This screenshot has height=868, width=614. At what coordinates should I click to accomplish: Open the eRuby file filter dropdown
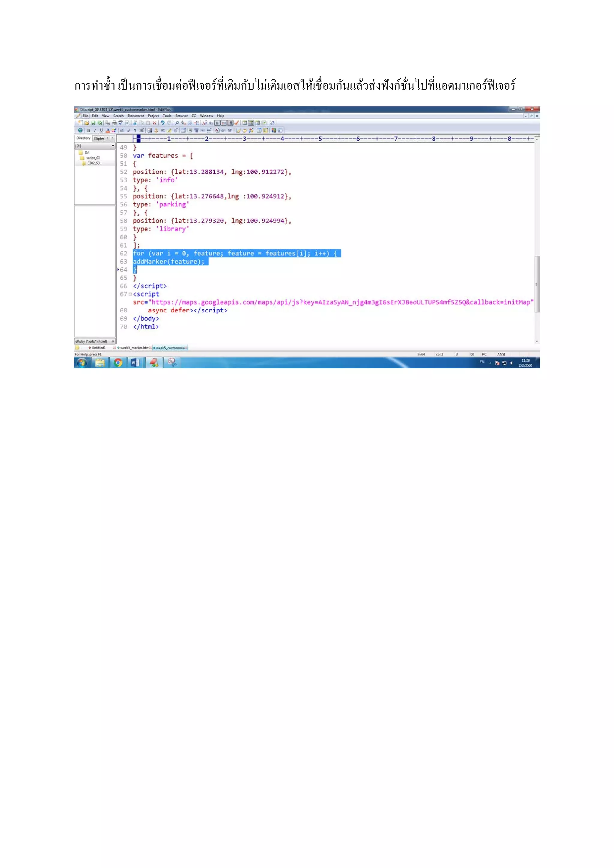coord(113,341)
